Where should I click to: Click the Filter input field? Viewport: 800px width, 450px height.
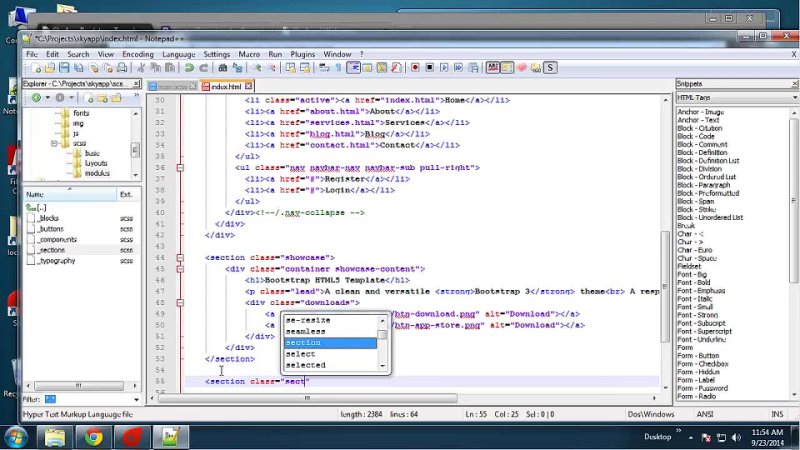(x=87, y=399)
